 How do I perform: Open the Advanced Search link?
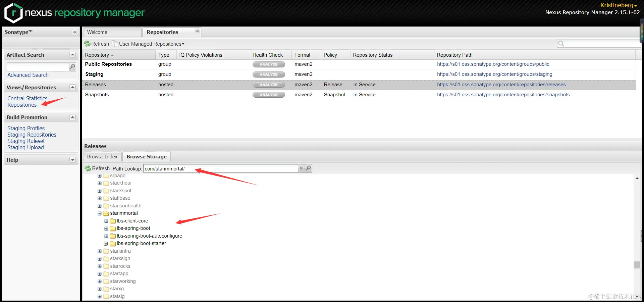pos(28,75)
